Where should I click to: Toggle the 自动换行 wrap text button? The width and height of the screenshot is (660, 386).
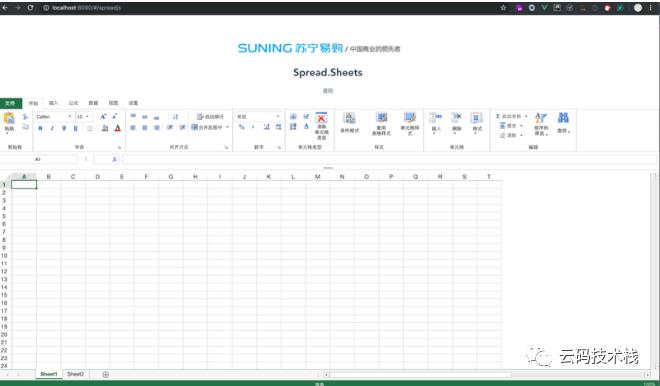coord(210,117)
